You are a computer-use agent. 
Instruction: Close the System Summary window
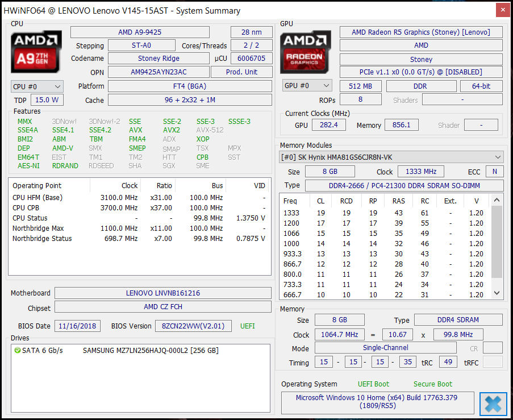click(503, 10)
